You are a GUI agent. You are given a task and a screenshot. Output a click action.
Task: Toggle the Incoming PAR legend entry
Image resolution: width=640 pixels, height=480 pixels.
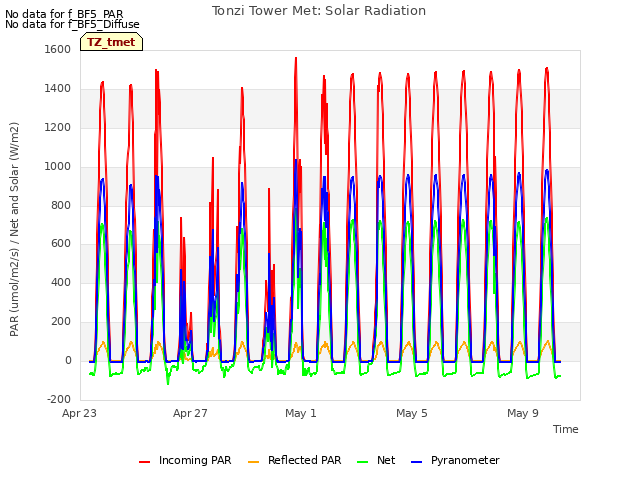[185, 460]
